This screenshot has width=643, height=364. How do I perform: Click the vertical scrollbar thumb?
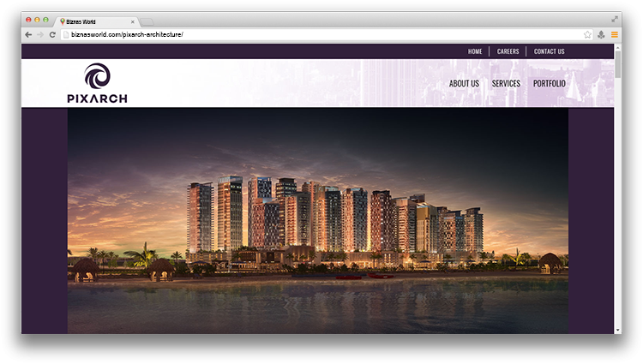(618, 65)
